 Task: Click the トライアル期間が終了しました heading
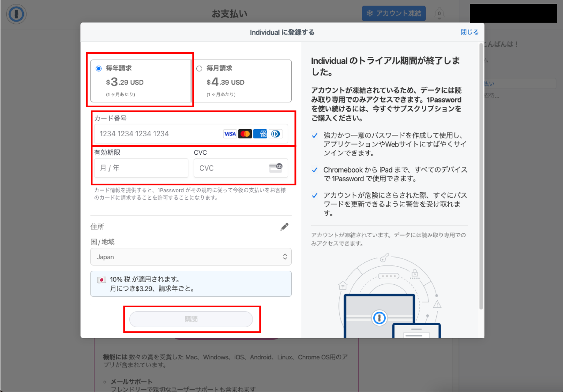pyautogui.click(x=385, y=66)
